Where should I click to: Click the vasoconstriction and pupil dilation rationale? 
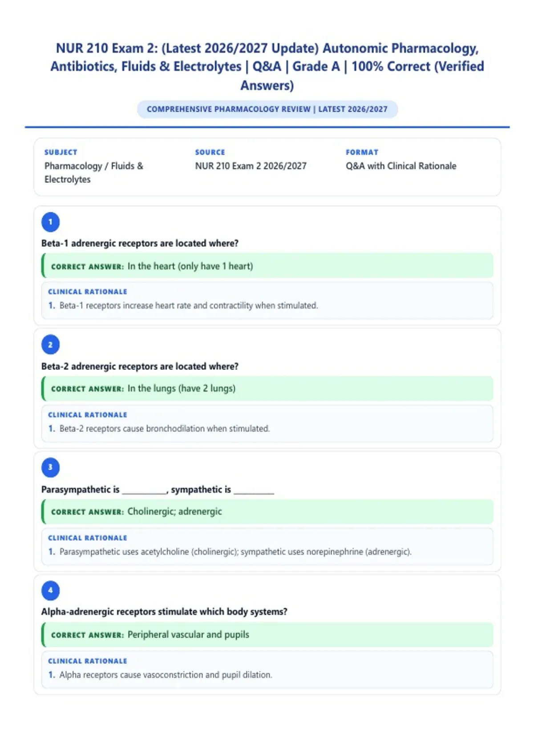coord(166,675)
